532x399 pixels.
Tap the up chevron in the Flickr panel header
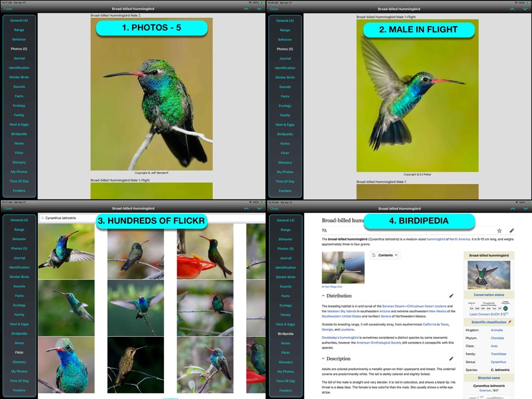246,209
